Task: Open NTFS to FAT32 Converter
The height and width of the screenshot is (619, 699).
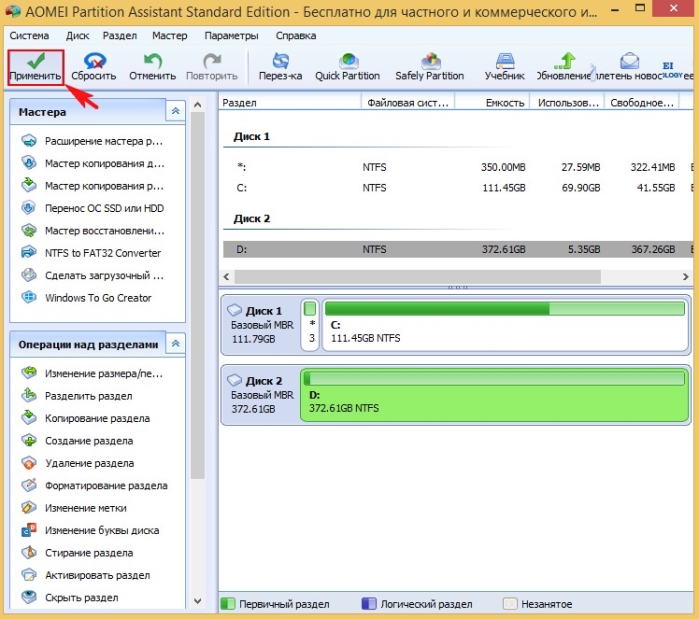Action: (x=91, y=253)
